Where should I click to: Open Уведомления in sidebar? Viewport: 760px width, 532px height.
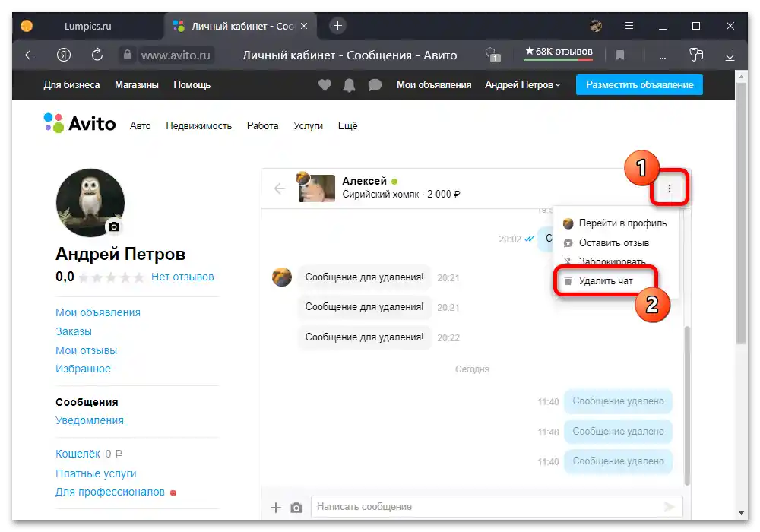(x=90, y=420)
